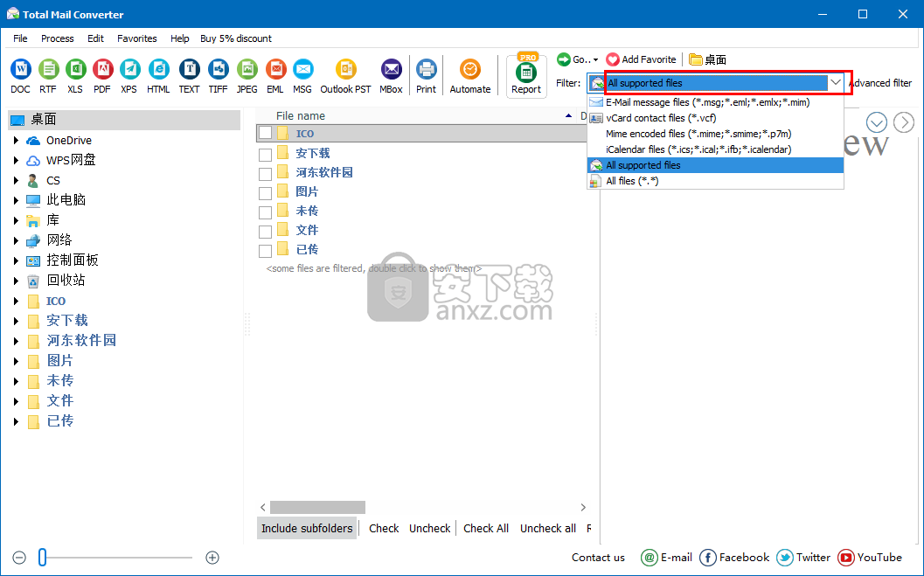Image resolution: width=924 pixels, height=576 pixels.
Task: Visit the Facebook page
Action: pyautogui.click(x=734, y=558)
